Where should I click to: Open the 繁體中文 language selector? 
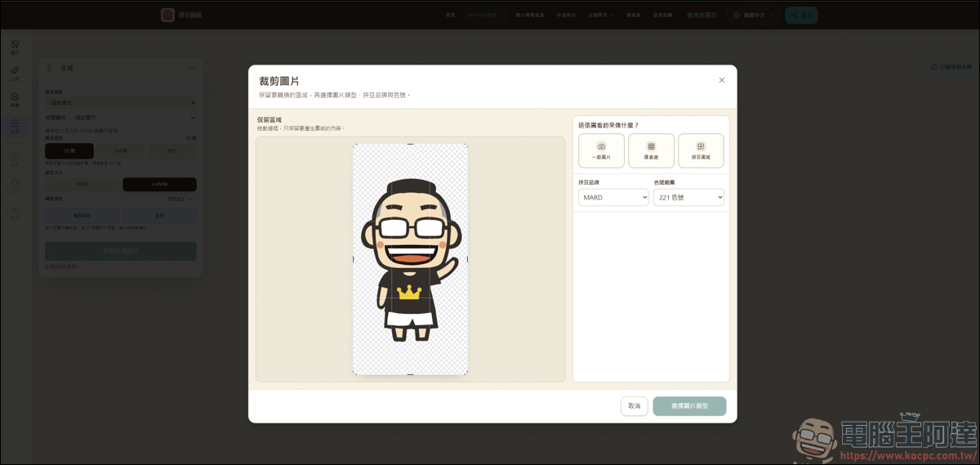point(752,15)
